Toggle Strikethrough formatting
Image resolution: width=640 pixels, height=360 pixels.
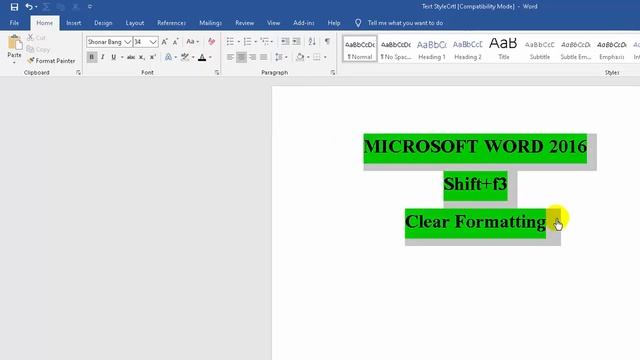[x=131, y=57]
